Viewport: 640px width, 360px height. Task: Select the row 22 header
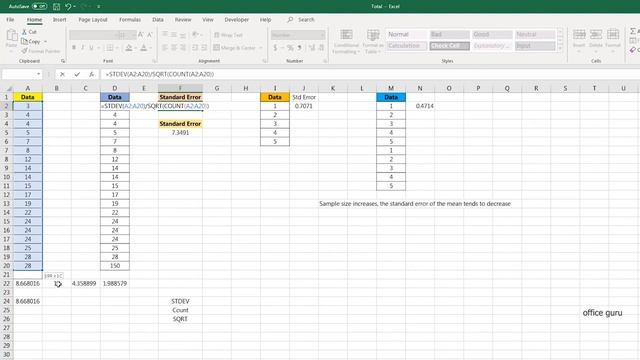click(7, 283)
